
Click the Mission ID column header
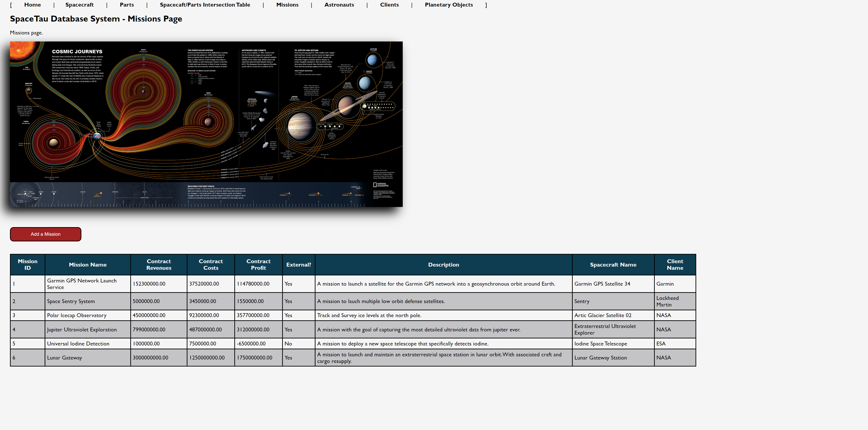pos(28,265)
